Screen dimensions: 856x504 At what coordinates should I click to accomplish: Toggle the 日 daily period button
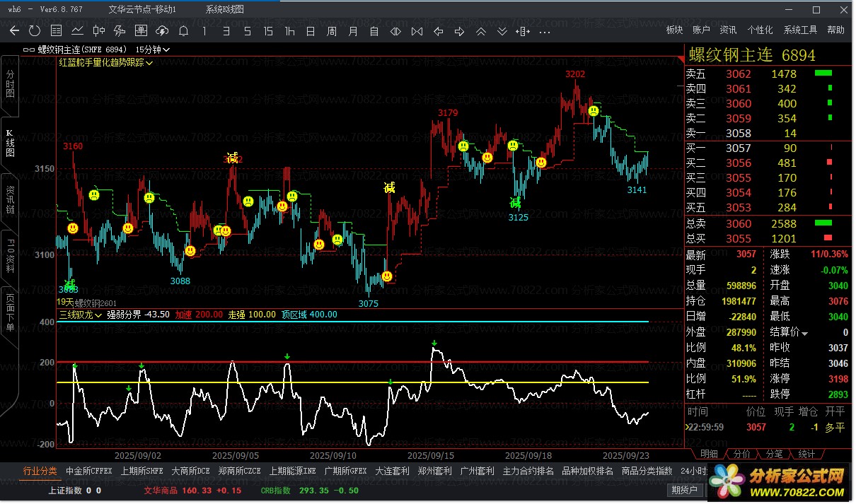pyautogui.click(x=311, y=31)
